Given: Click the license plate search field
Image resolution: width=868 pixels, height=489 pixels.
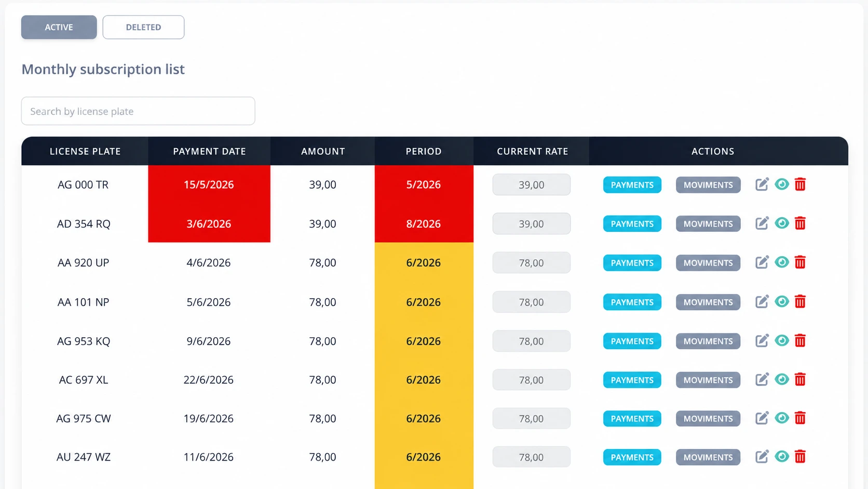Looking at the screenshot, I should 138,111.
